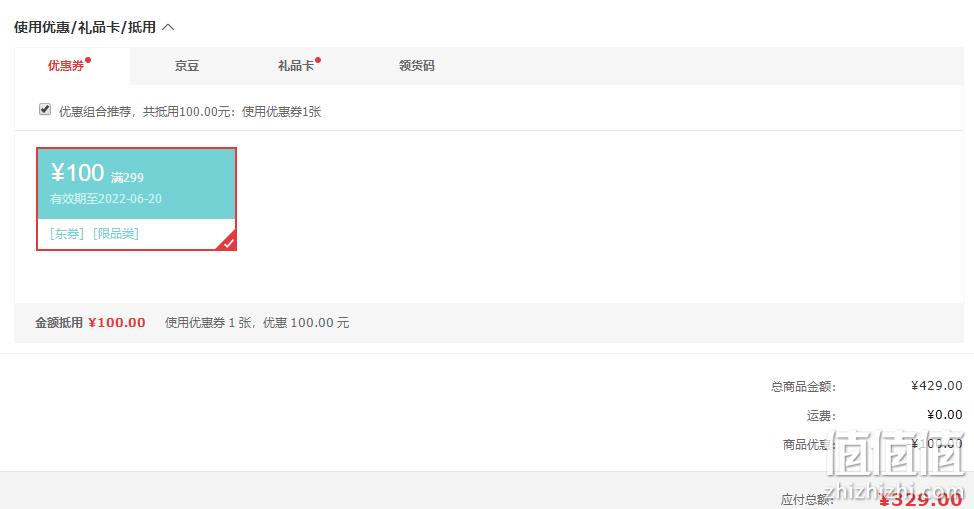974x509 pixels.
Task: Collapse the 使用优惠/礼品卡/抵用 section chevron
Action: click(168, 27)
